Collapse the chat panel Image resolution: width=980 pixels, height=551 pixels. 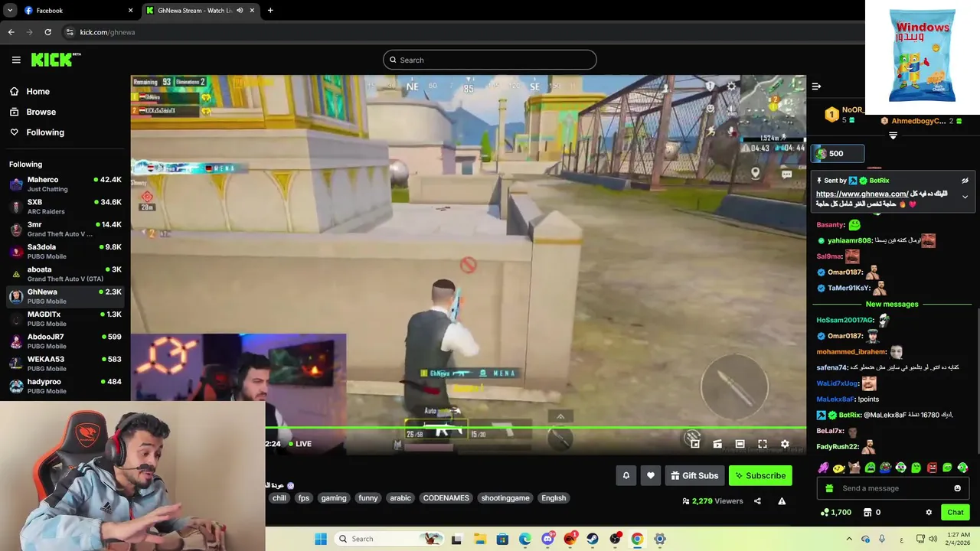pos(816,86)
